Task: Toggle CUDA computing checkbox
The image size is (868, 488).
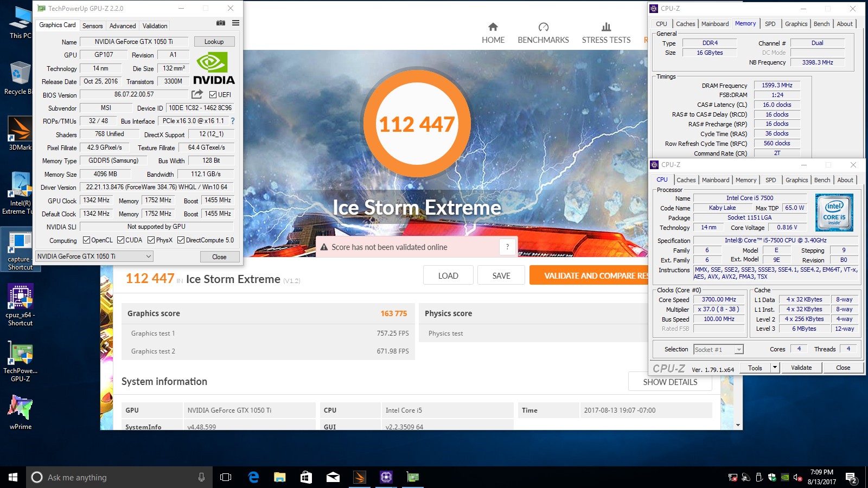Action: coord(120,240)
